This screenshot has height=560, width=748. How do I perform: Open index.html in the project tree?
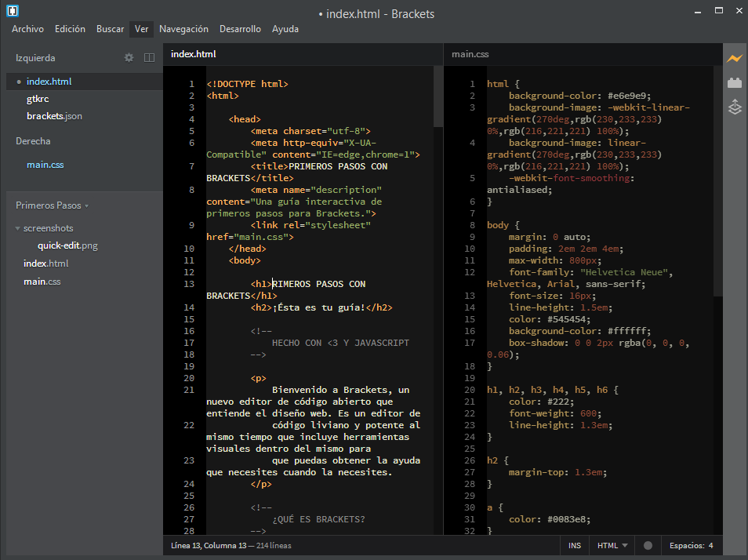click(x=45, y=264)
